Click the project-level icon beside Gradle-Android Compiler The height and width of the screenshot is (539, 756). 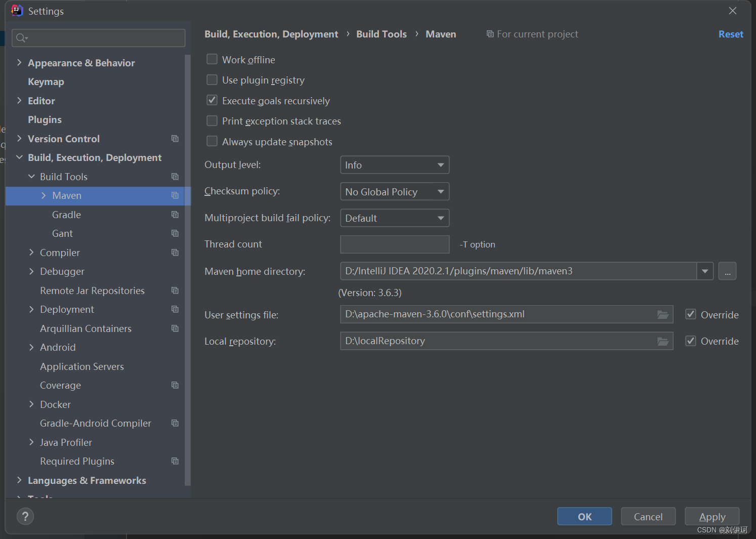tap(175, 423)
